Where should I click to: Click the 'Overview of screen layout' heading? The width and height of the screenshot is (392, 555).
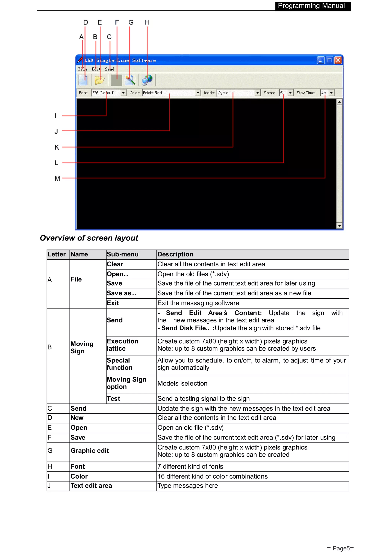[89, 238]
